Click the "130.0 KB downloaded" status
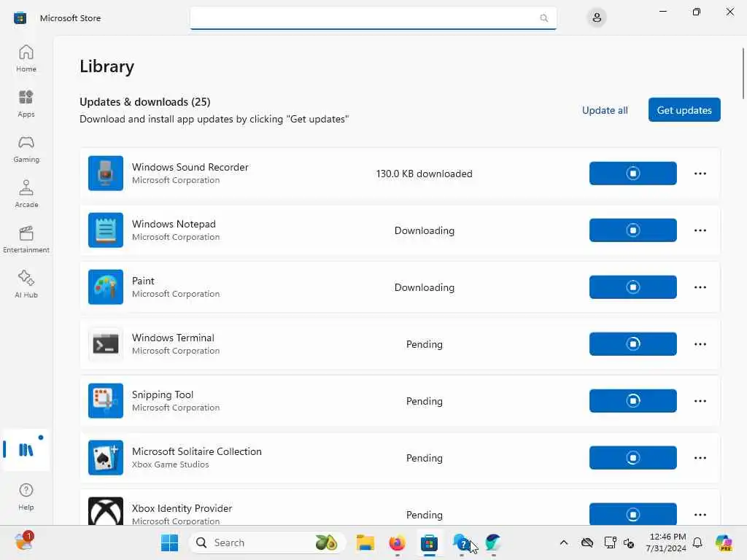747x560 pixels. pyautogui.click(x=424, y=174)
